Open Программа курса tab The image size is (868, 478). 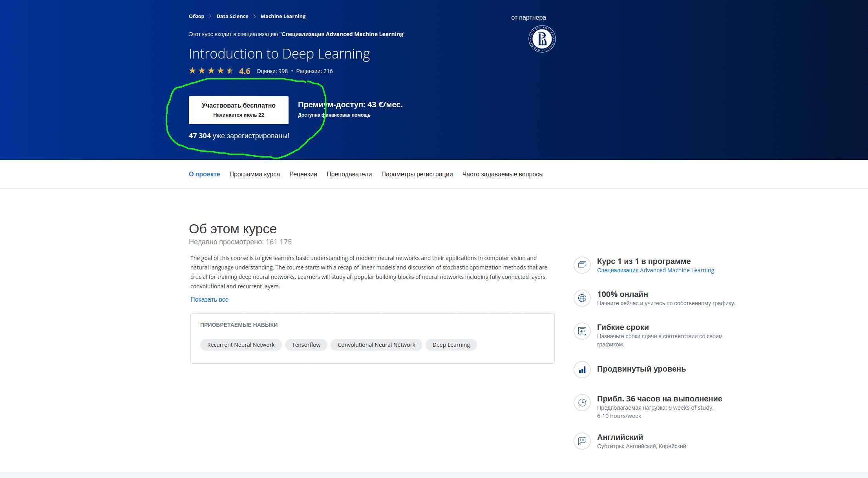pyautogui.click(x=254, y=174)
